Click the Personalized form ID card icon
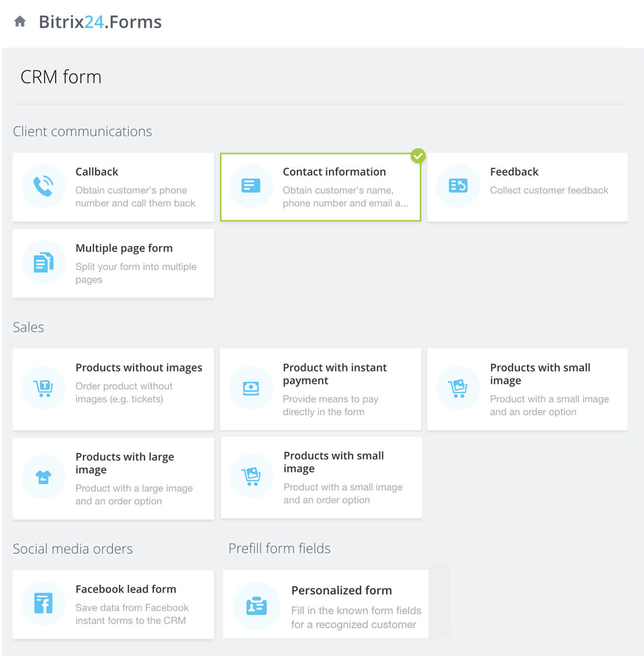This screenshot has width=644, height=656. pyautogui.click(x=257, y=606)
